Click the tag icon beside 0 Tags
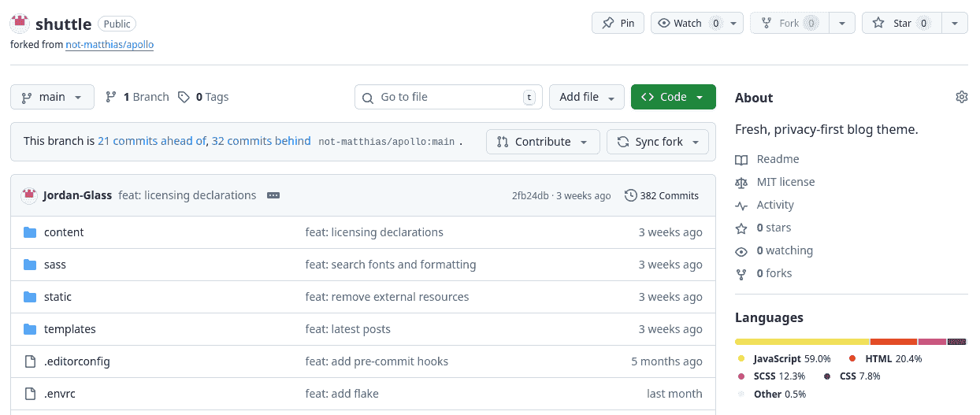Viewport: 980px width, 415px height. (x=184, y=97)
